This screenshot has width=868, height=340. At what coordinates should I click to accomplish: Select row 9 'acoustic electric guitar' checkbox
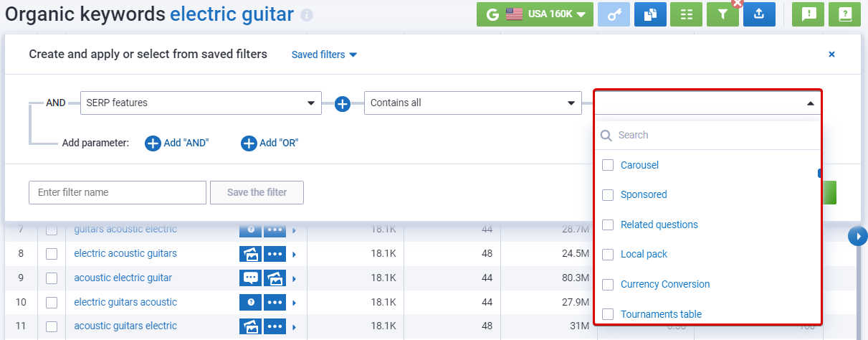52,278
